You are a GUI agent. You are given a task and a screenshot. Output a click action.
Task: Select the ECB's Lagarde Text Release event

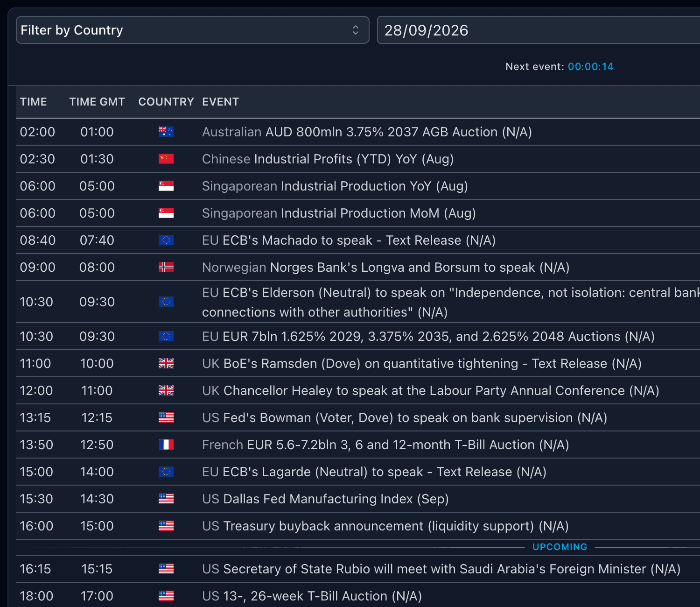374,472
